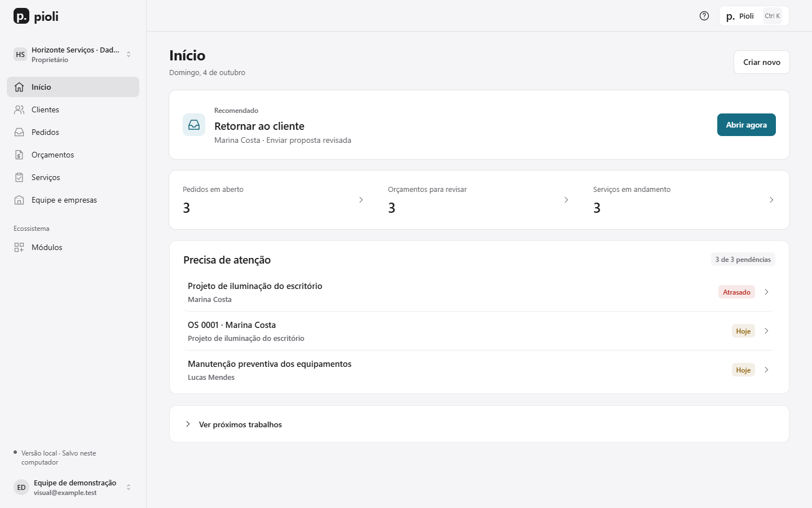The width and height of the screenshot is (812, 508).
Task: Click the inbox icon beside Retornar ao cliente
Action: pyautogui.click(x=194, y=125)
